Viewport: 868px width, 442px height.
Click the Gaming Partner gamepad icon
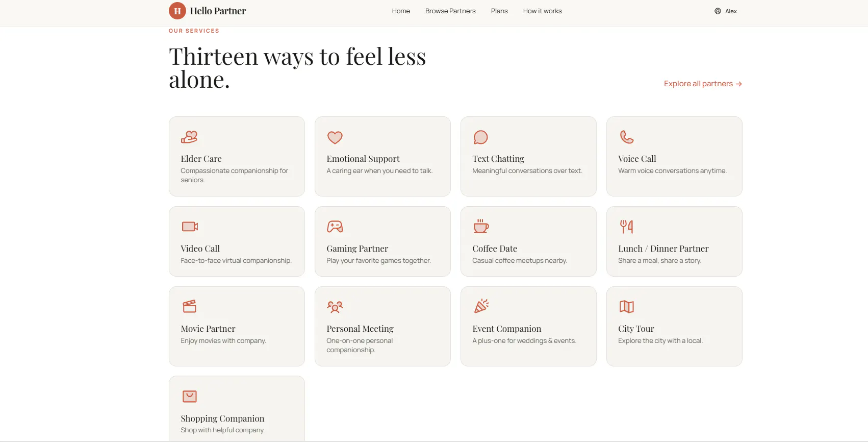pyautogui.click(x=335, y=227)
